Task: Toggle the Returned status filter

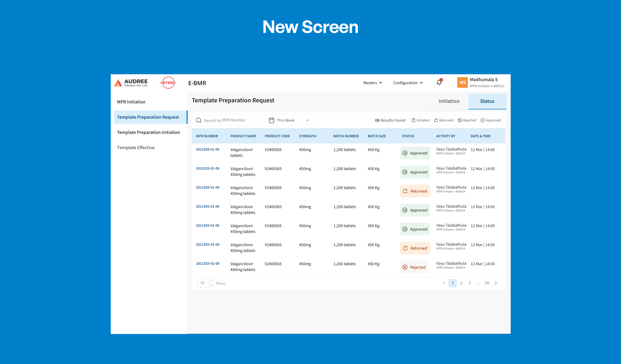Action: (x=444, y=120)
